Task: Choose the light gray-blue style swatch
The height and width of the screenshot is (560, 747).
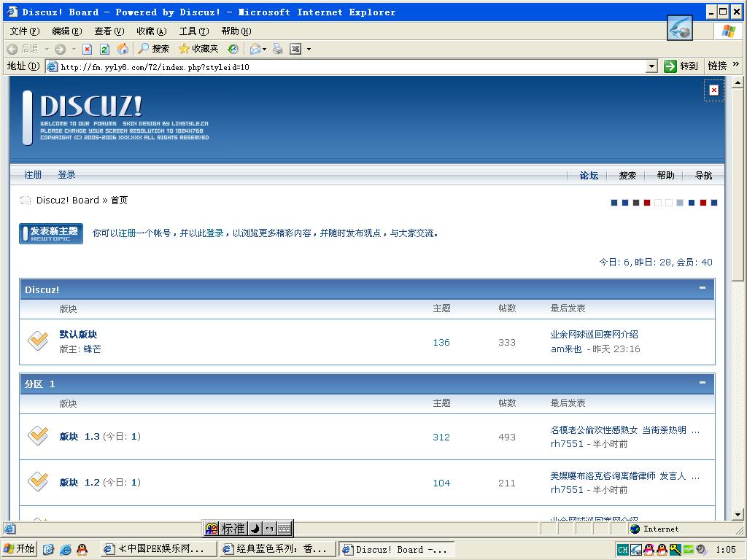Action: [x=680, y=203]
